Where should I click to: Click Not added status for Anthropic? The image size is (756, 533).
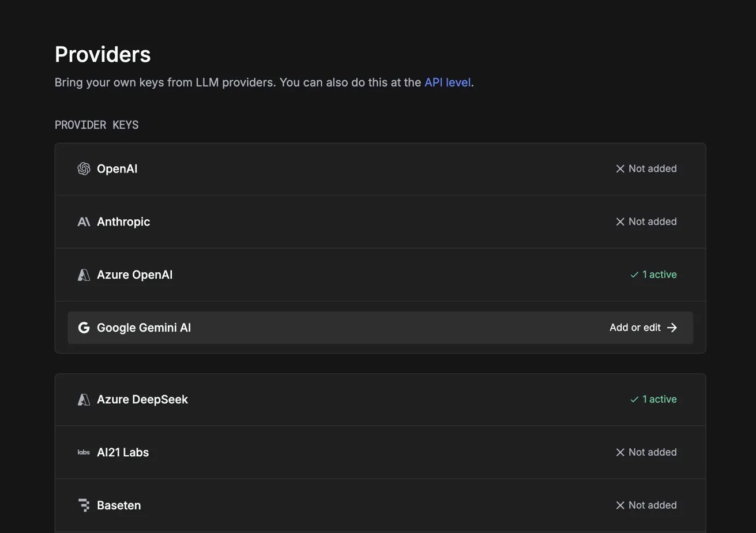646,222
